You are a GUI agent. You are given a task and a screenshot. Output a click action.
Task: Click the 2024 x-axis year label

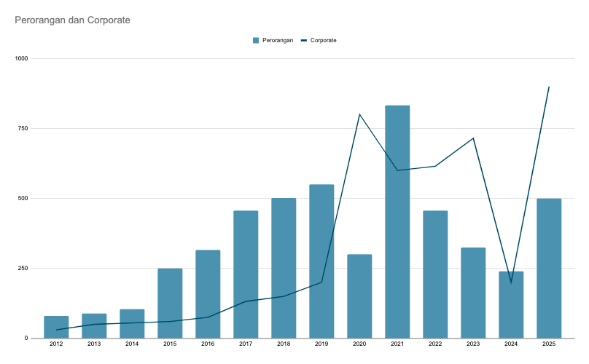(x=511, y=344)
